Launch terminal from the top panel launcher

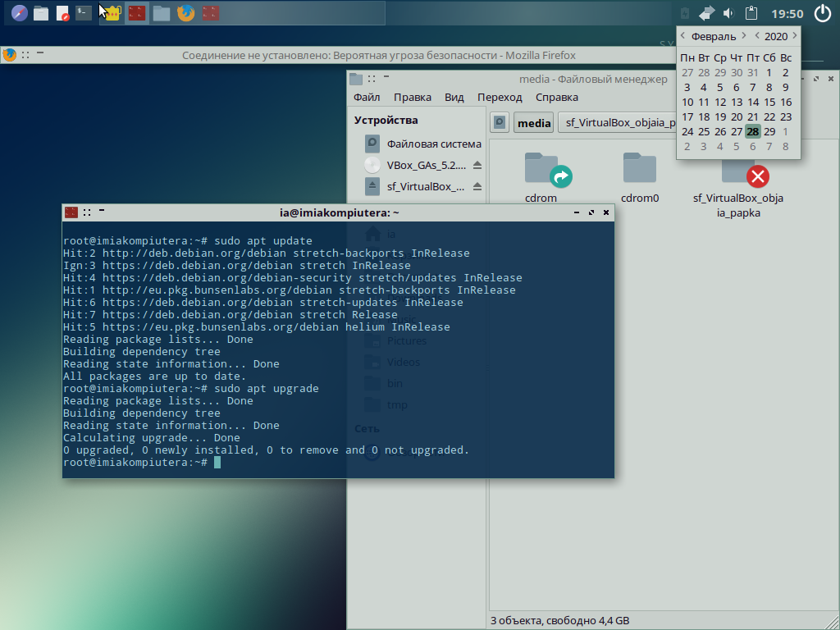pyautogui.click(x=84, y=13)
